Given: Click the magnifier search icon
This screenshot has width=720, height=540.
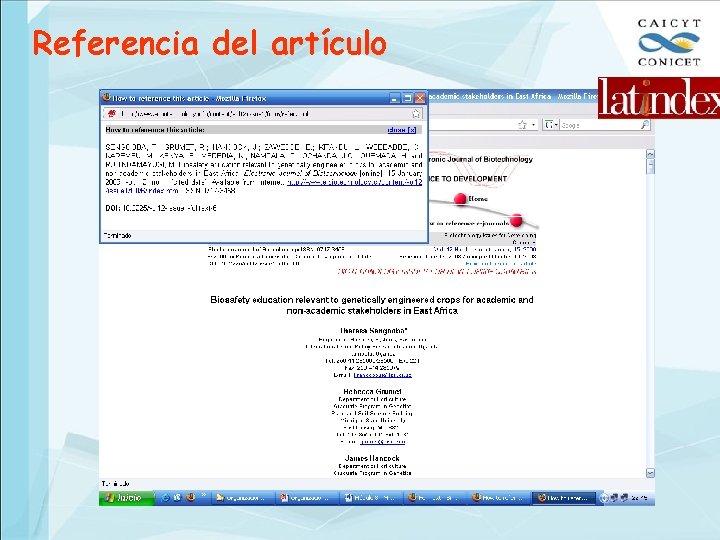Looking at the screenshot, I should (x=645, y=124).
